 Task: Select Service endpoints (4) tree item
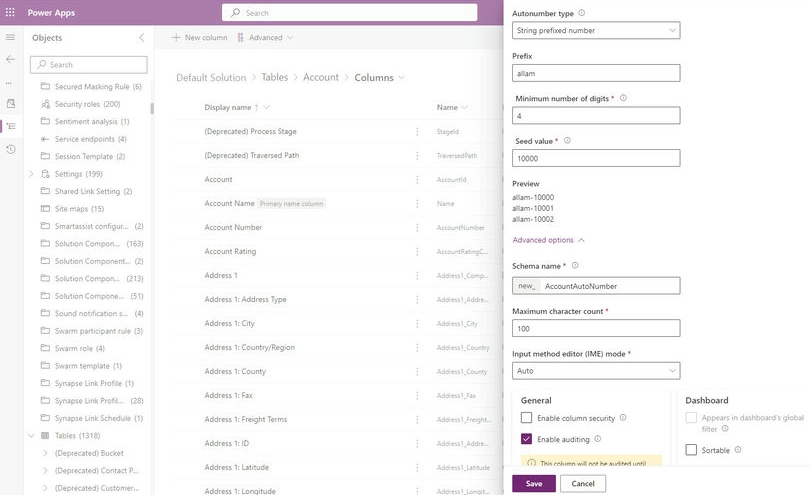click(x=90, y=139)
